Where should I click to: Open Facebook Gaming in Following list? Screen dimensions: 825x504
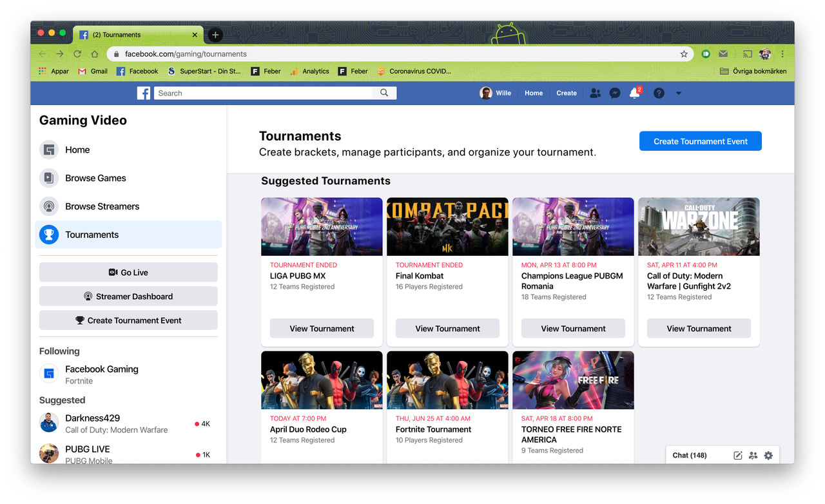point(128,374)
